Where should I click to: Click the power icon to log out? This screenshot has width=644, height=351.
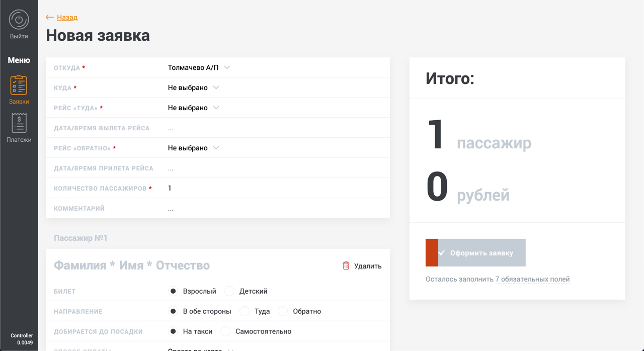[x=19, y=20]
